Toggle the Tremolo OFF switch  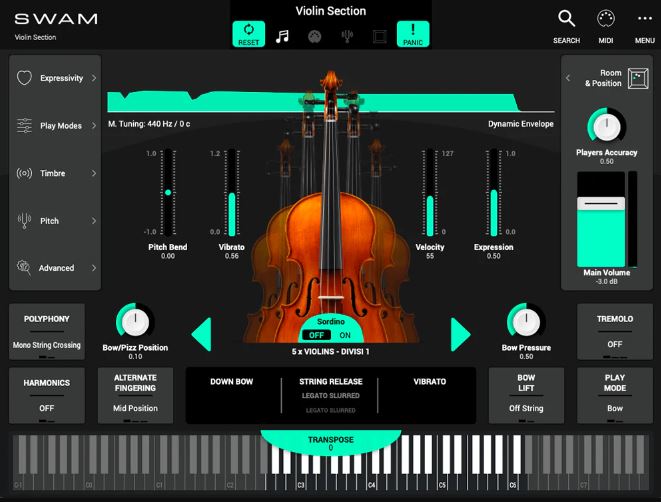(x=615, y=331)
